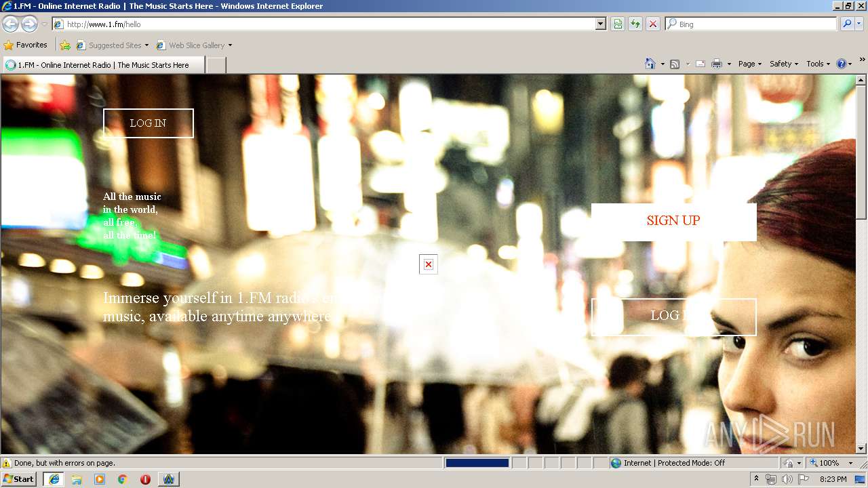The width and height of the screenshot is (868, 488).
Task: Open the Web Slice Gallery link
Action: (x=194, y=45)
